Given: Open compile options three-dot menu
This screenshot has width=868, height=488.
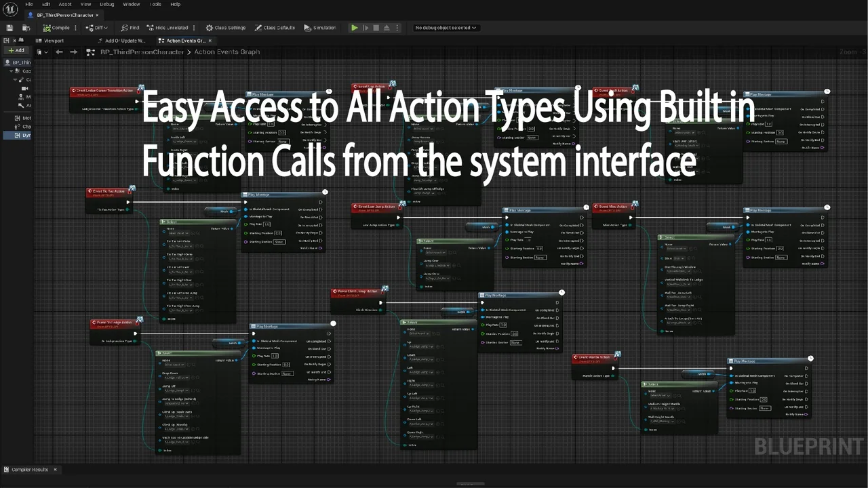Looking at the screenshot, I should tap(76, 28).
